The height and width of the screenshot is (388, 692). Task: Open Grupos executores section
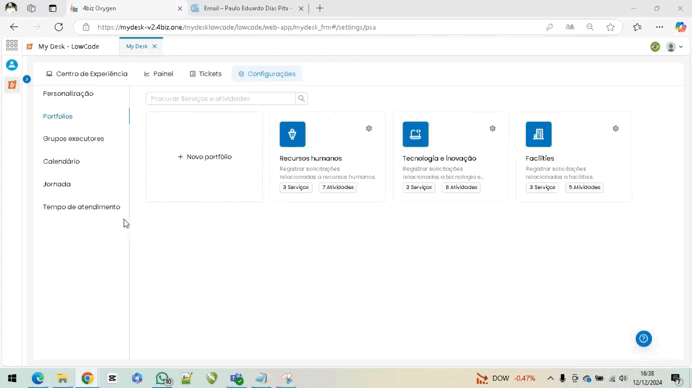[73, 139]
